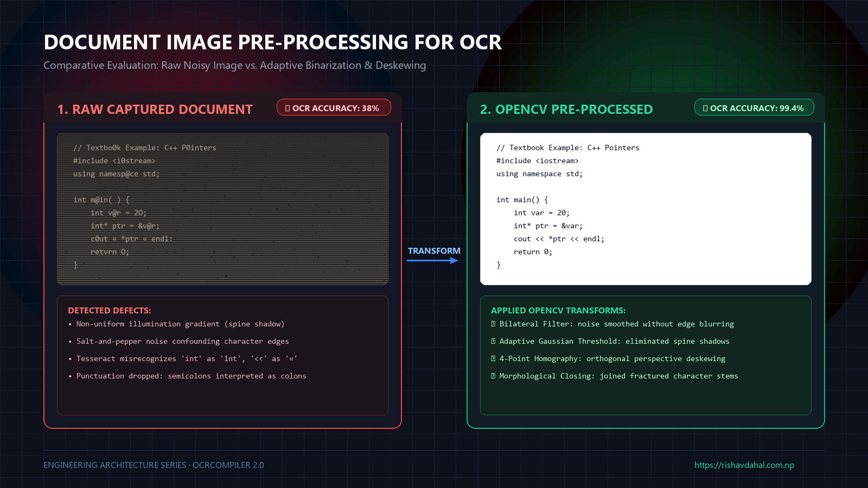This screenshot has width=868, height=488.
Task: Click the 'Comparative Evaluation' subtitle text
Action: click(x=234, y=65)
